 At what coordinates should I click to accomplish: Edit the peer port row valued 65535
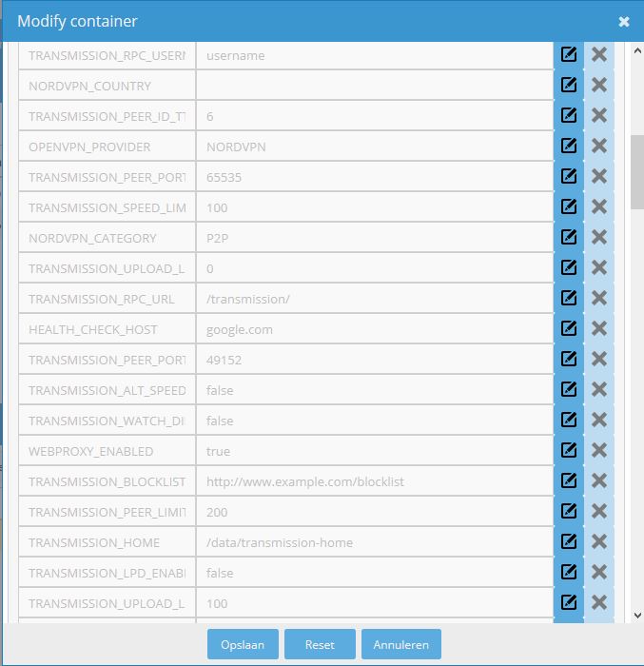coord(569,176)
